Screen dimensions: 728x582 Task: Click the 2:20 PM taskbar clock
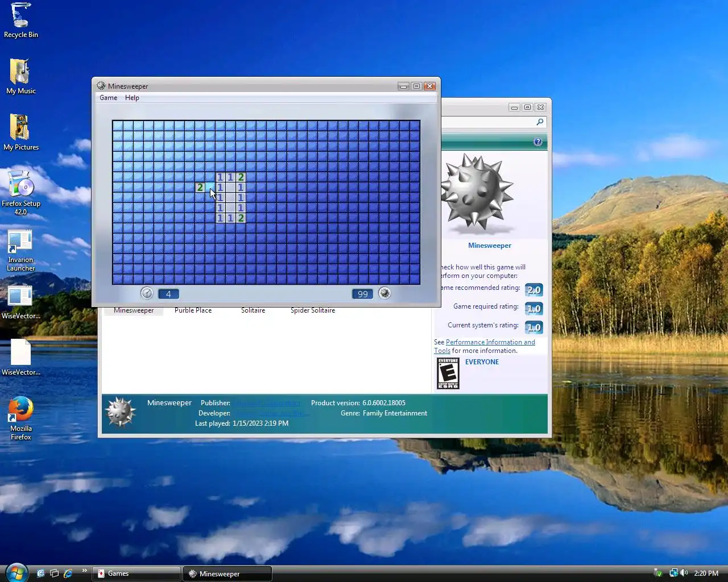(706, 573)
